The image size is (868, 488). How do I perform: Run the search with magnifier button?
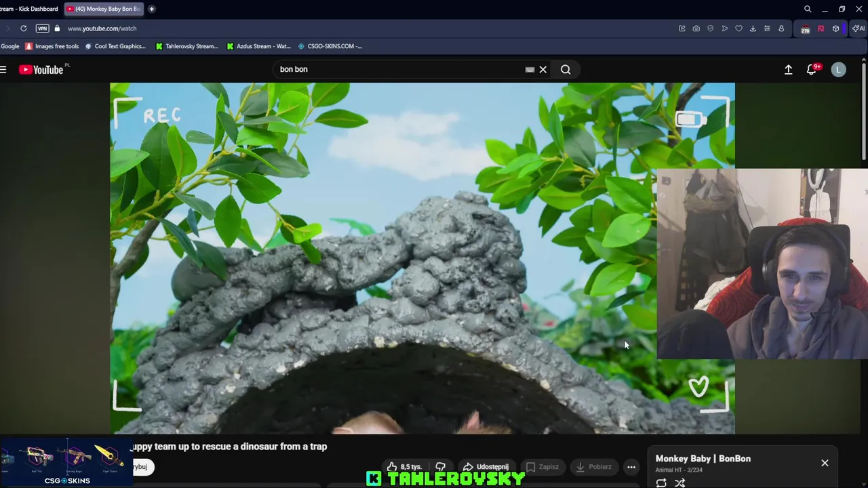click(x=566, y=69)
